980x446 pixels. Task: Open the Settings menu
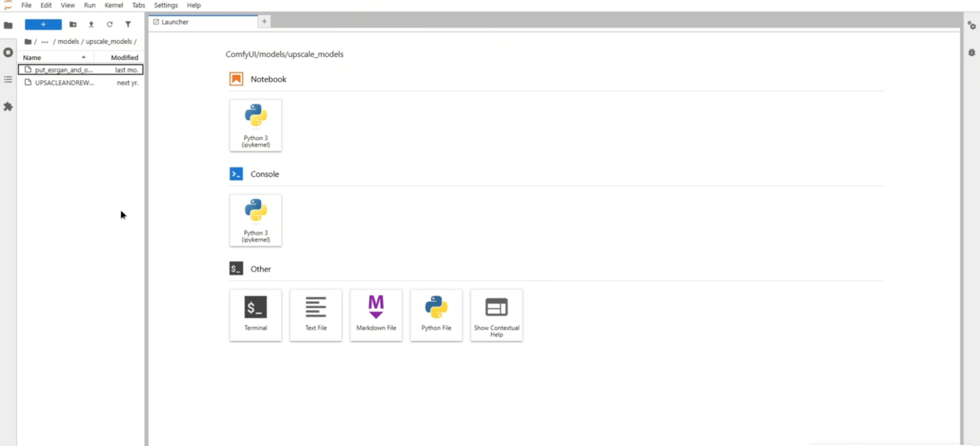[x=166, y=5]
